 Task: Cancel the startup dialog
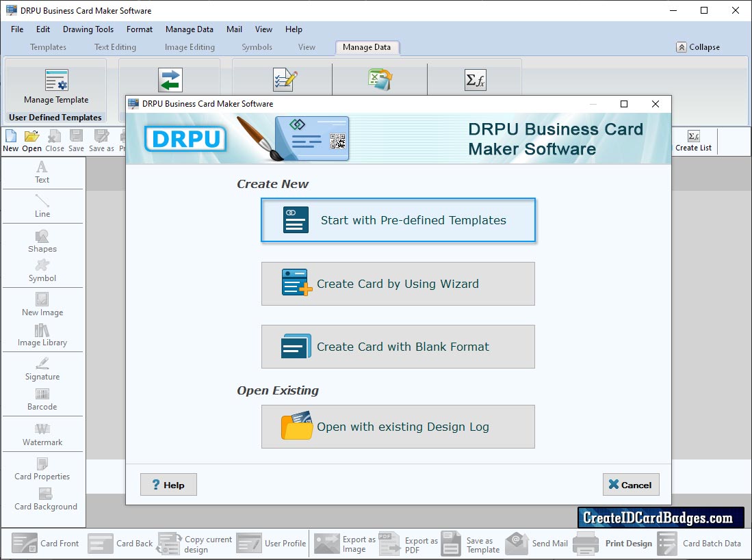click(x=631, y=485)
